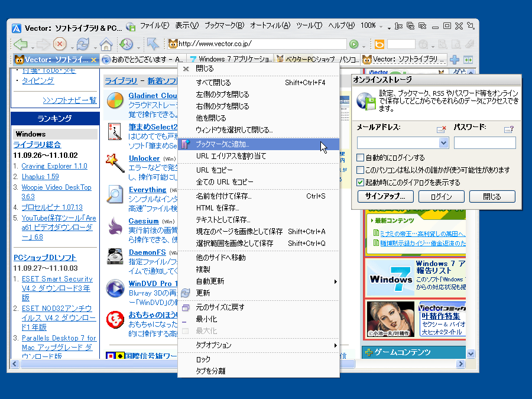Image resolution: width=532 pixels, height=399 pixels.
Task: Click the blue mouse-pointer toolbar icon
Action: point(153,44)
